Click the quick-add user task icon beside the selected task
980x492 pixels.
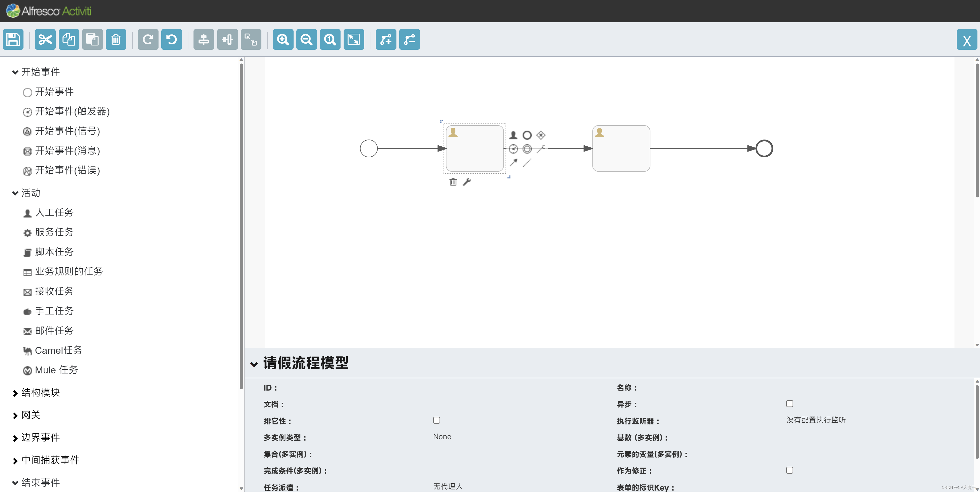pyautogui.click(x=513, y=135)
